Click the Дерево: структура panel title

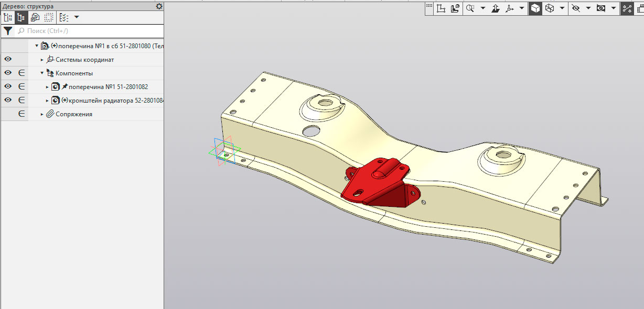(x=28, y=6)
